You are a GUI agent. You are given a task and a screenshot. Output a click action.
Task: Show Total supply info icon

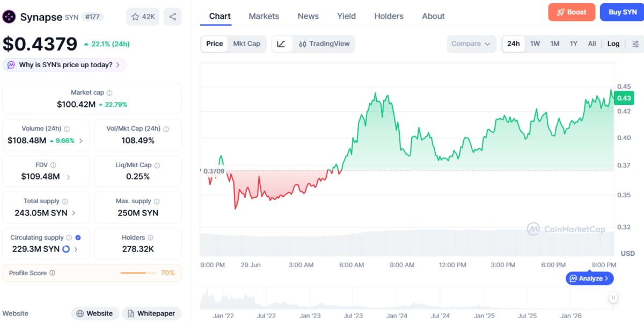[65, 202]
